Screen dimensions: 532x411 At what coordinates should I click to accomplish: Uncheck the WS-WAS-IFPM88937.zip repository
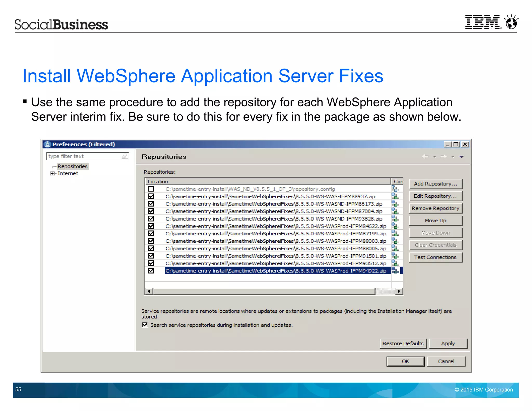pos(151,196)
